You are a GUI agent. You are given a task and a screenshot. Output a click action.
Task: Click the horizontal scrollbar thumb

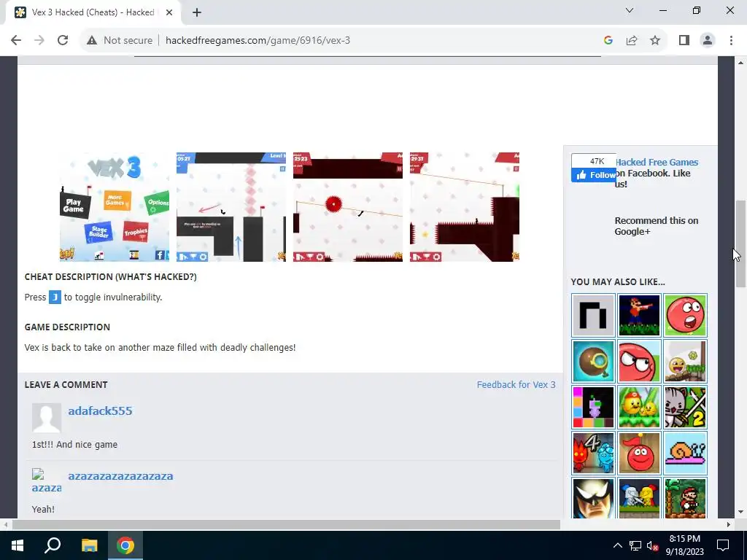click(x=286, y=525)
